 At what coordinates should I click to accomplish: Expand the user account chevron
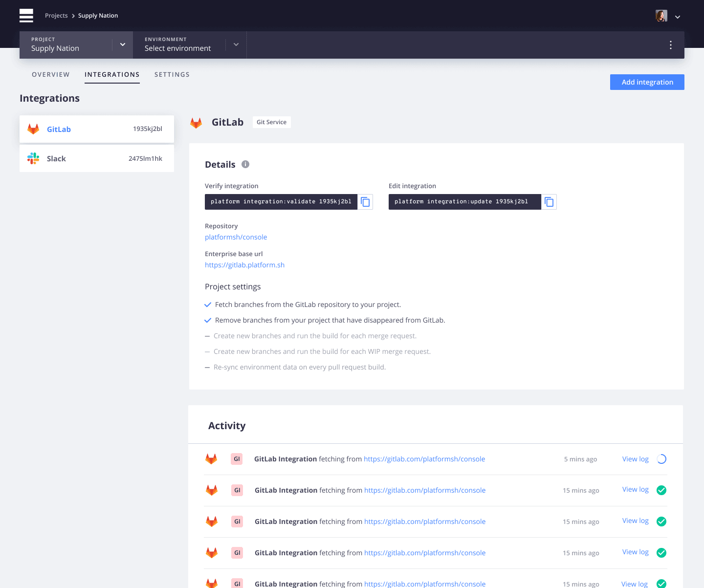(678, 17)
